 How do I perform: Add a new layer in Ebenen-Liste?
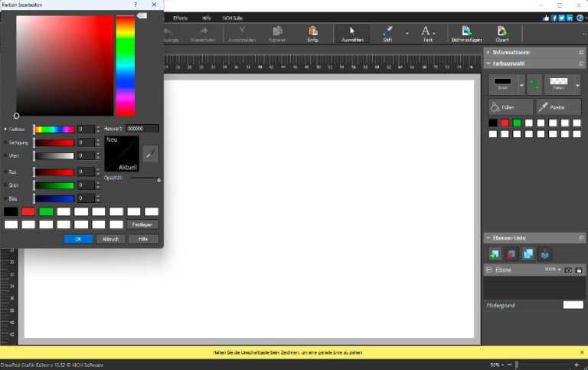[495, 254]
